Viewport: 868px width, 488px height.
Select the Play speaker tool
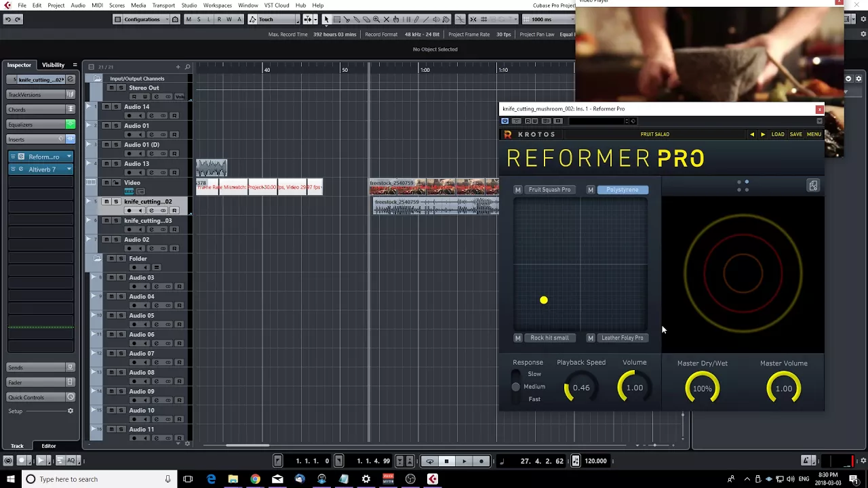click(x=436, y=19)
